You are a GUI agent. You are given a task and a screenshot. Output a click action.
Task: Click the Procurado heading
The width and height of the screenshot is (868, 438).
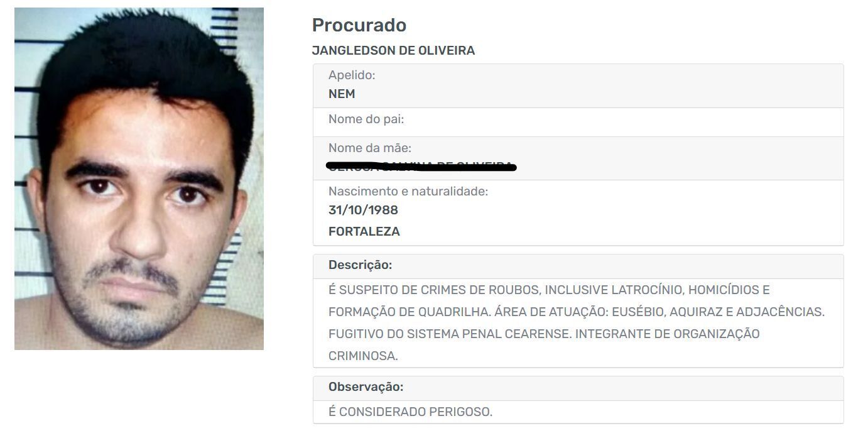(359, 25)
